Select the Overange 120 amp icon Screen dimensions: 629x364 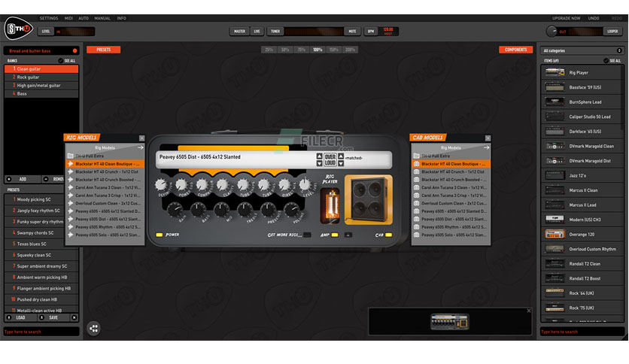pyautogui.click(x=555, y=234)
